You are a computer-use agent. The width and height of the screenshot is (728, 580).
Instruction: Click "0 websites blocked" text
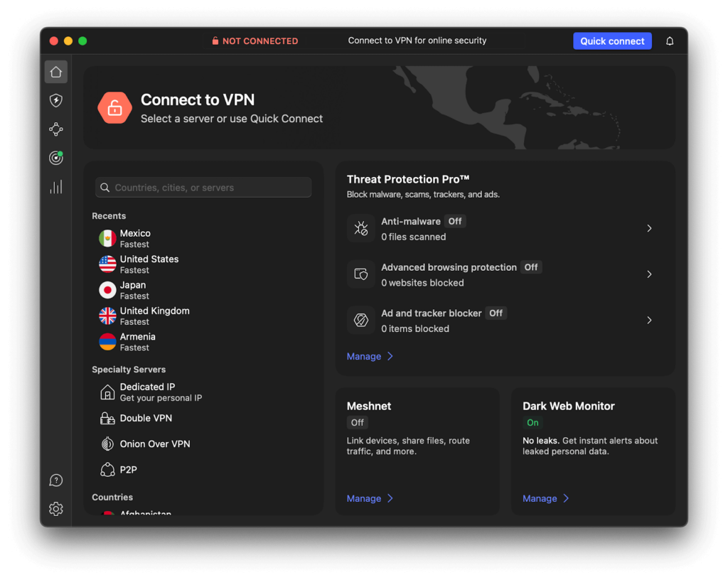pyautogui.click(x=422, y=283)
